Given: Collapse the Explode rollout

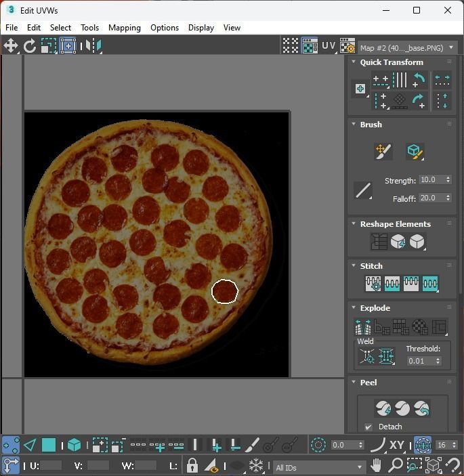Looking at the screenshot, I should 354,307.
